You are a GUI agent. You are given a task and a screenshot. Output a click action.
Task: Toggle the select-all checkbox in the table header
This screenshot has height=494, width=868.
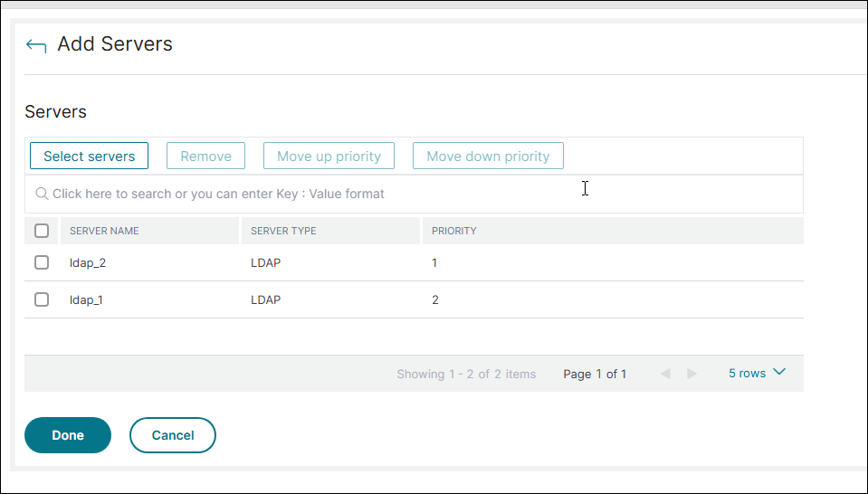(42, 231)
